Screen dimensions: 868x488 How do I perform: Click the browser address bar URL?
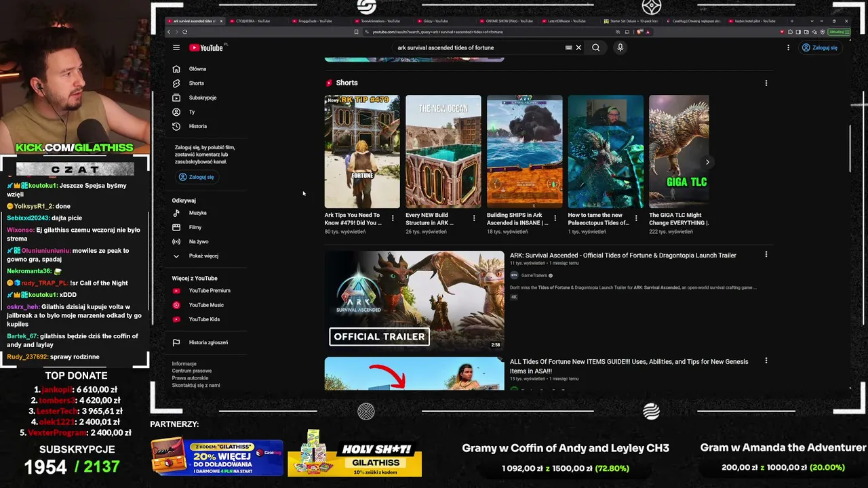(438, 32)
